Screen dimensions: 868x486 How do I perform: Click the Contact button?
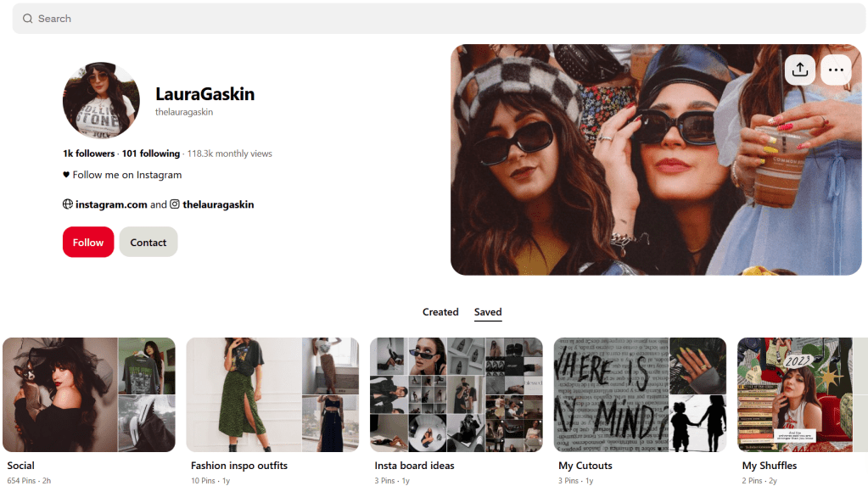point(148,243)
